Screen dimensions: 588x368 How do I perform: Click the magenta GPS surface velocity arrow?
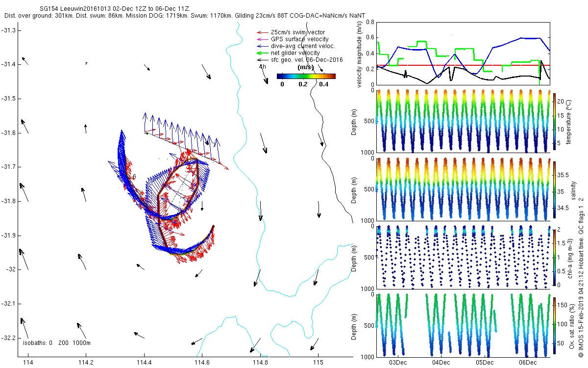click(x=261, y=39)
